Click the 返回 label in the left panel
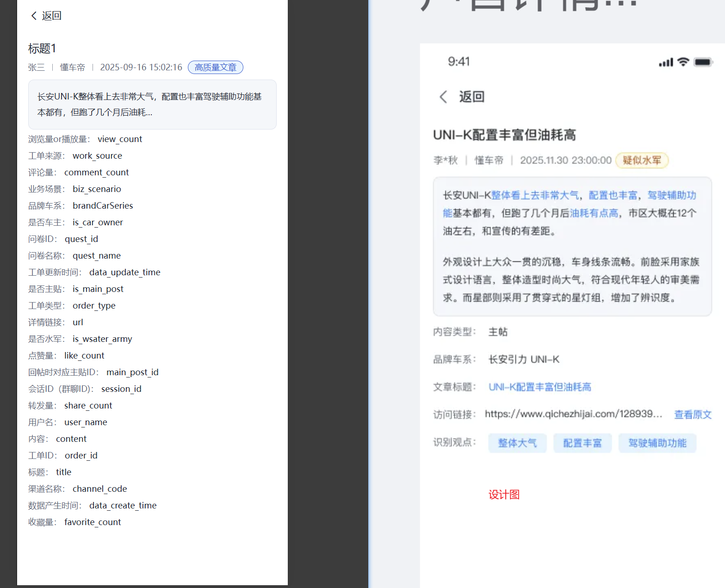The width and height of the screenshot is (725, 588). 52,16
